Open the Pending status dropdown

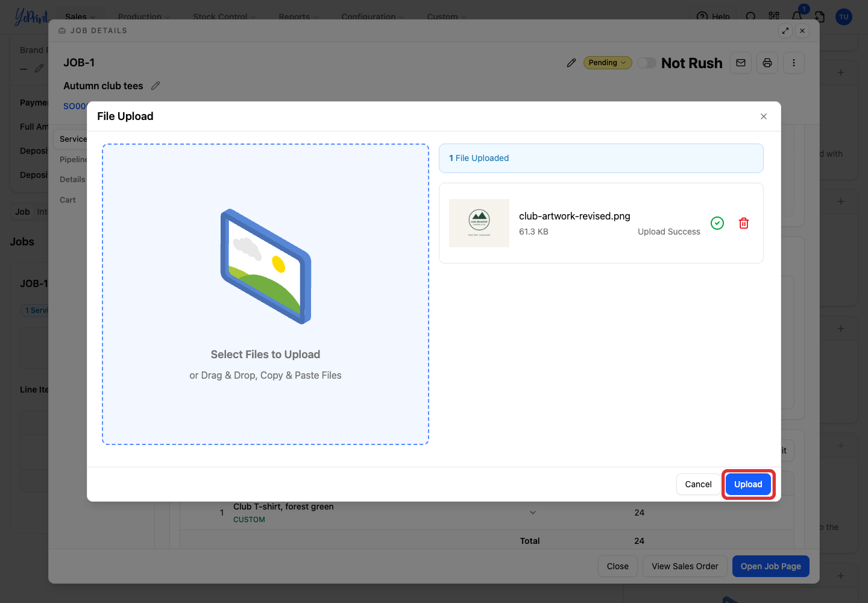608,63
